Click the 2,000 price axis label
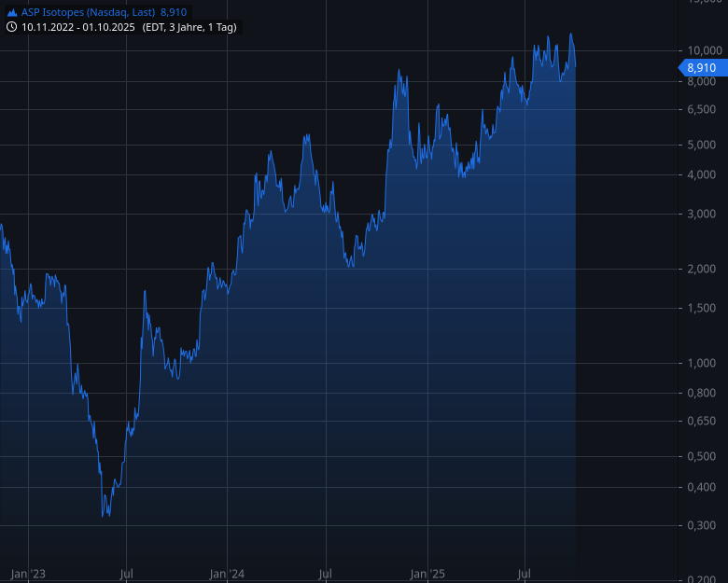 (x=701, y=270)
